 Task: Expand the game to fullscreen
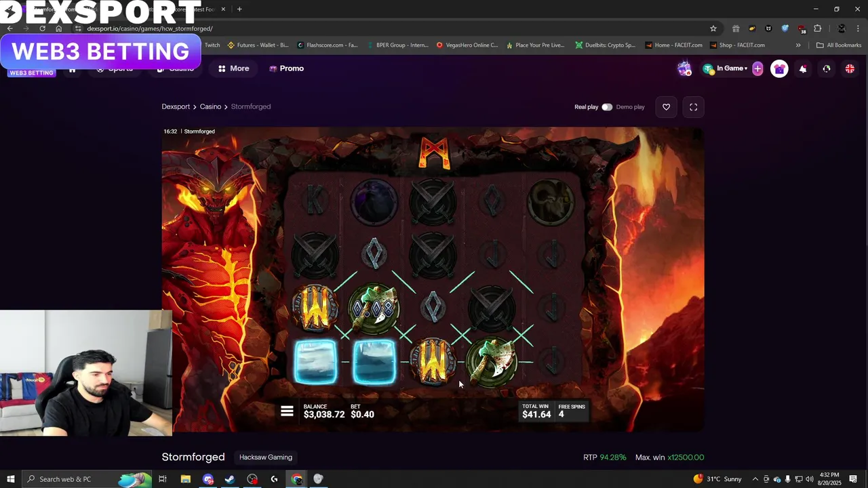tap(693, 107)
